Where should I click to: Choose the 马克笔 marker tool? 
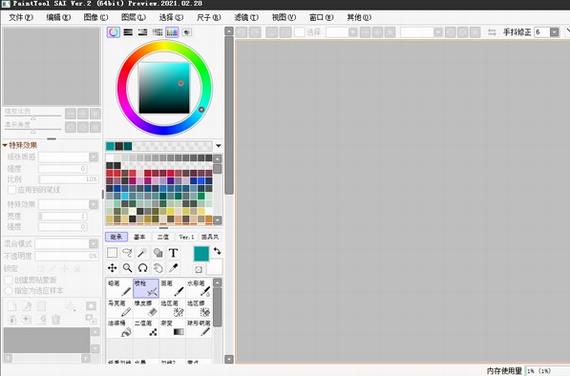click(119, 308)
